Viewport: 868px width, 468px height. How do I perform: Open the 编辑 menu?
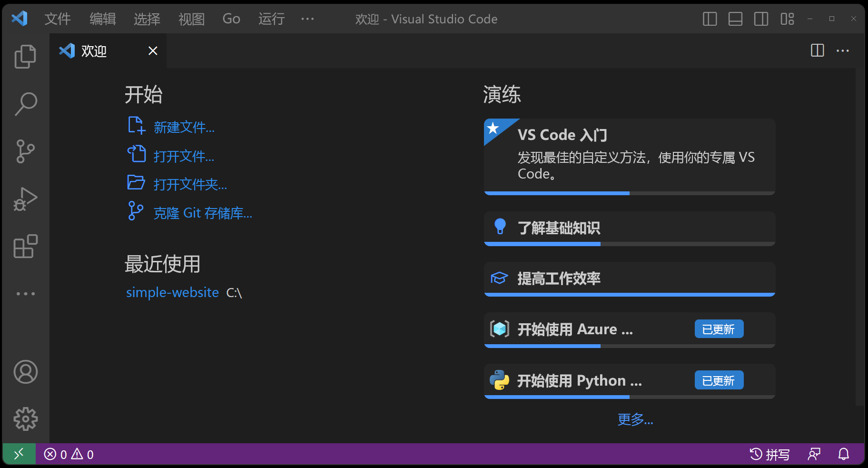pyautogui.click(x=102, y=19)
